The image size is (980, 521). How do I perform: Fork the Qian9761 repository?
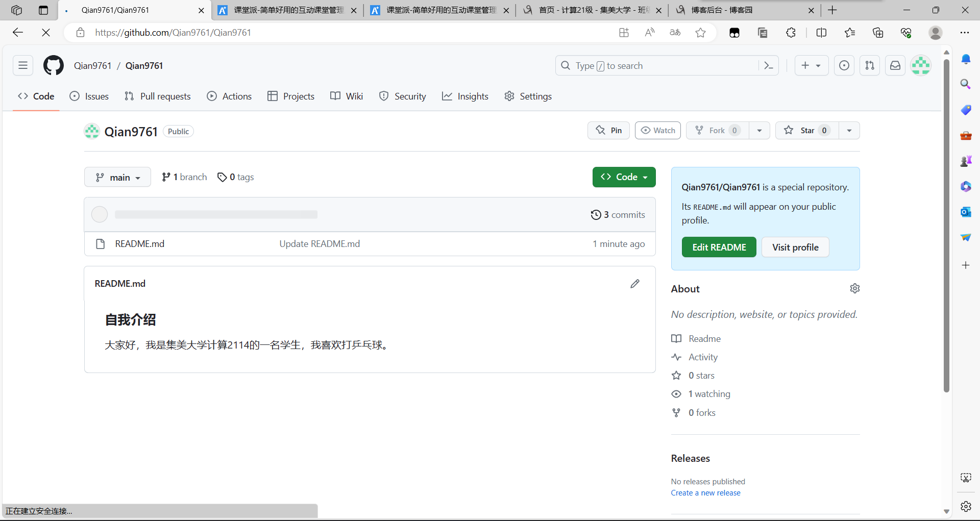pyautogui.click(x=717, y=131)
